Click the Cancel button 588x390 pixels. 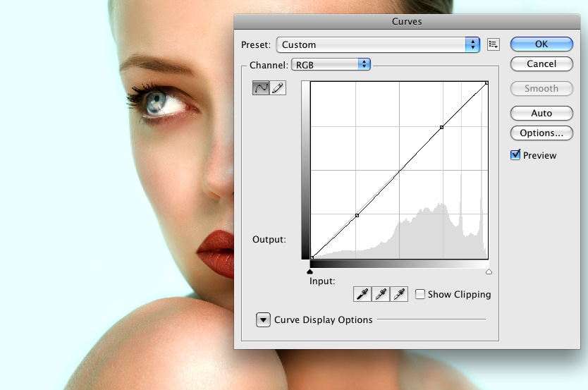[x=541, y=63]
